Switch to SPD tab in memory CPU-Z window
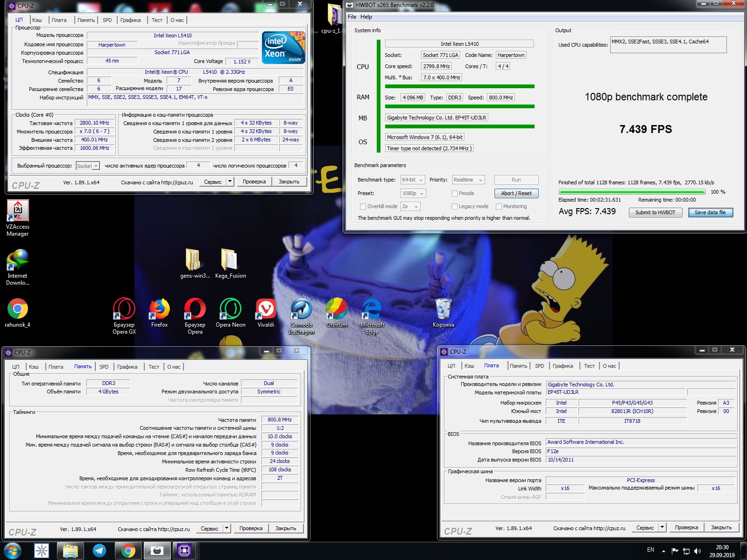Image resolution: width=747 pixels, height=560 pixels. click(104, 367)
